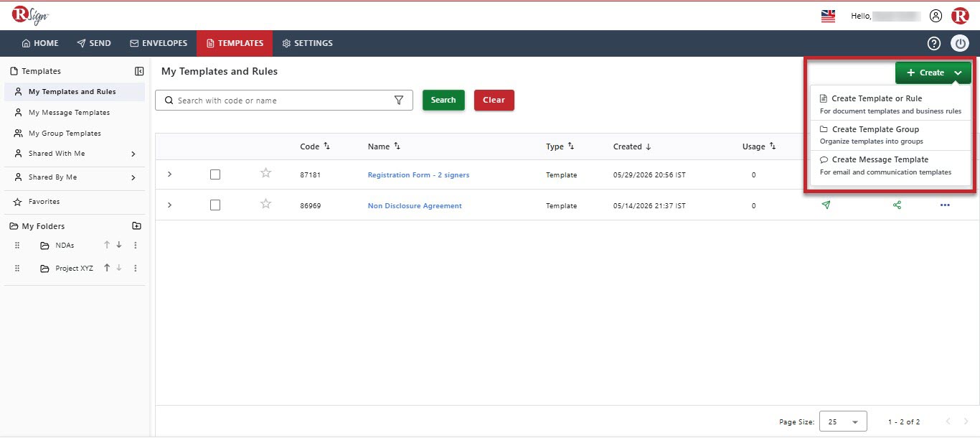
Task: Open the Project XYZ folder options menu
Action: point(136,268)
